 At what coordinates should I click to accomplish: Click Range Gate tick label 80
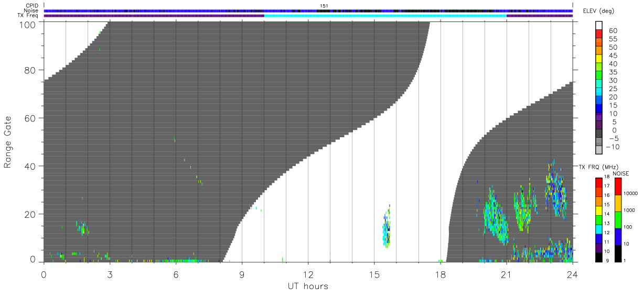[x=30, y=70]
